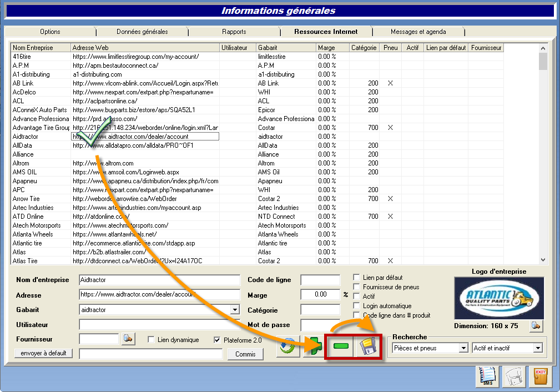560x392 pixels.
Task: Click the Epicor gabarit cell
Action: coord(286,110)
